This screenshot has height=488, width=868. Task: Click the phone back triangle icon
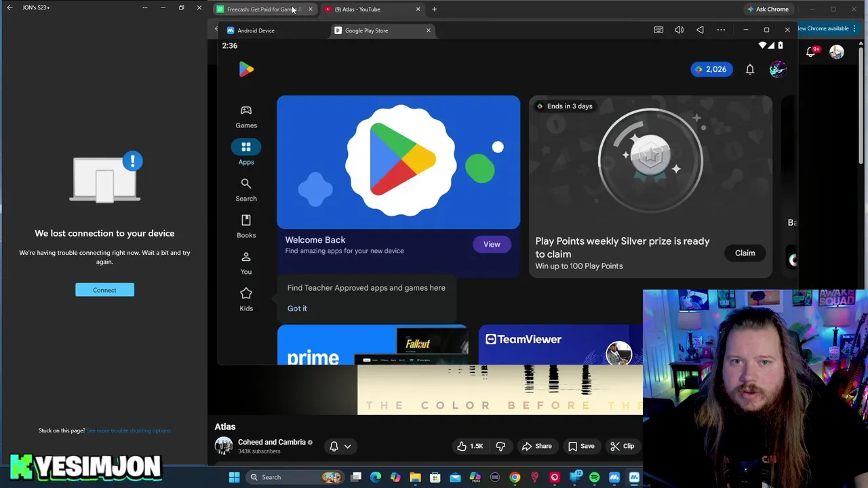point(700,30)
